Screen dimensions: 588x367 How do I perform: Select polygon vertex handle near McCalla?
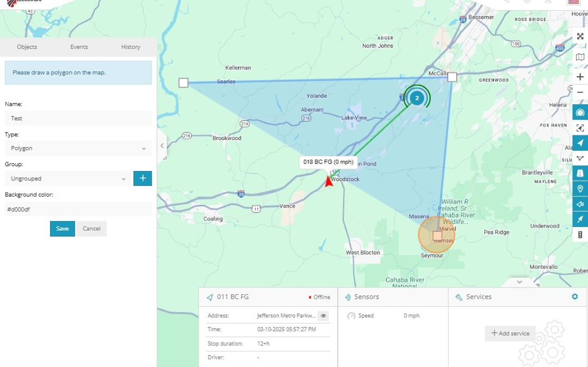point(452,77)
